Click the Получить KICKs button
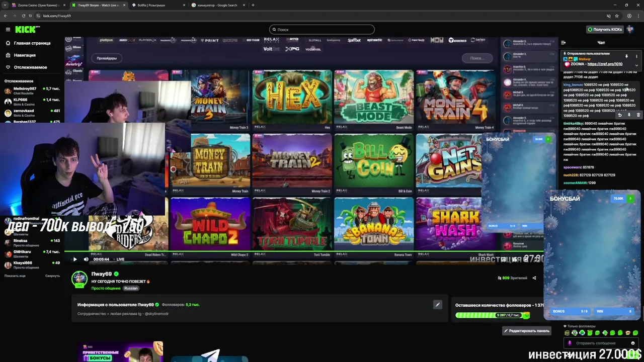The image size is (644, 362). pos(605,29)
